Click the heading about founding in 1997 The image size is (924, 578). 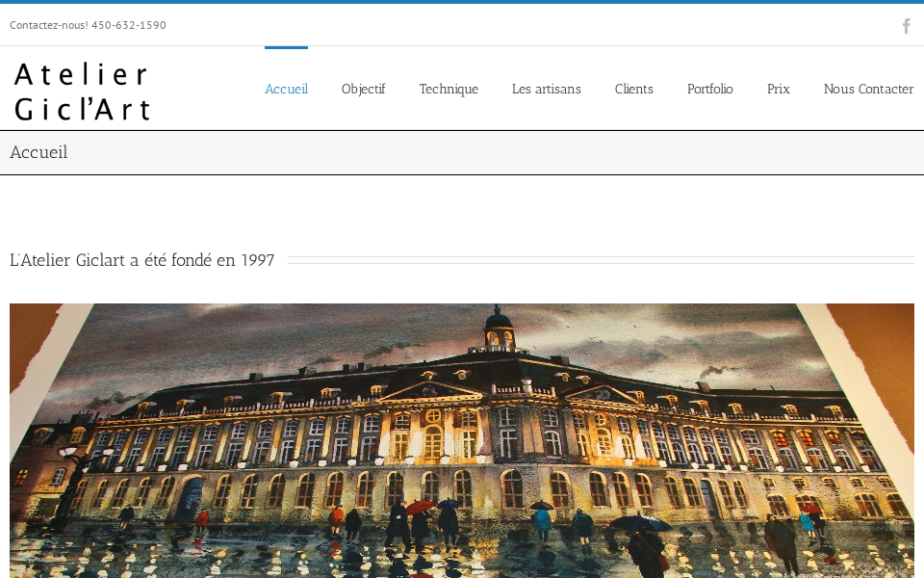click(x=141, y=260)
